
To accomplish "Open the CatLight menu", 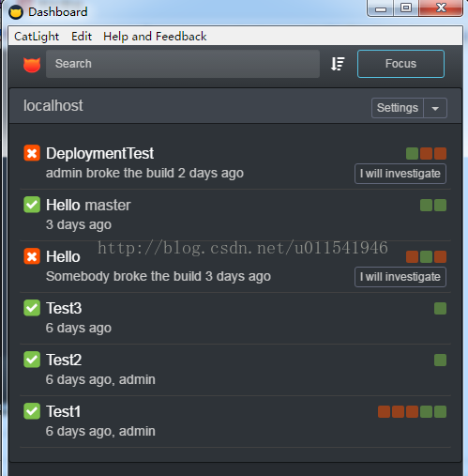I will 37,37.
